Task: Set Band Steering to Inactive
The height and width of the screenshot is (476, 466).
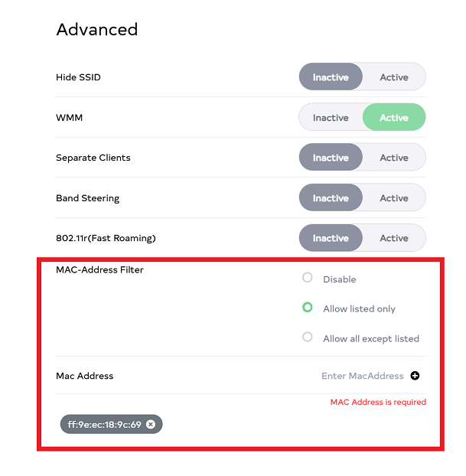Action: [x=331, y=198]
